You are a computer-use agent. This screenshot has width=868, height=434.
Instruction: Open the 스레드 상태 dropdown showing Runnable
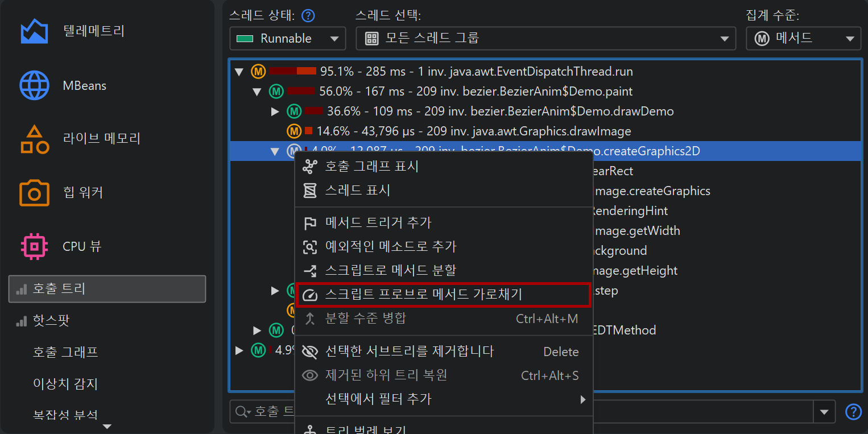tap(288, 39)
